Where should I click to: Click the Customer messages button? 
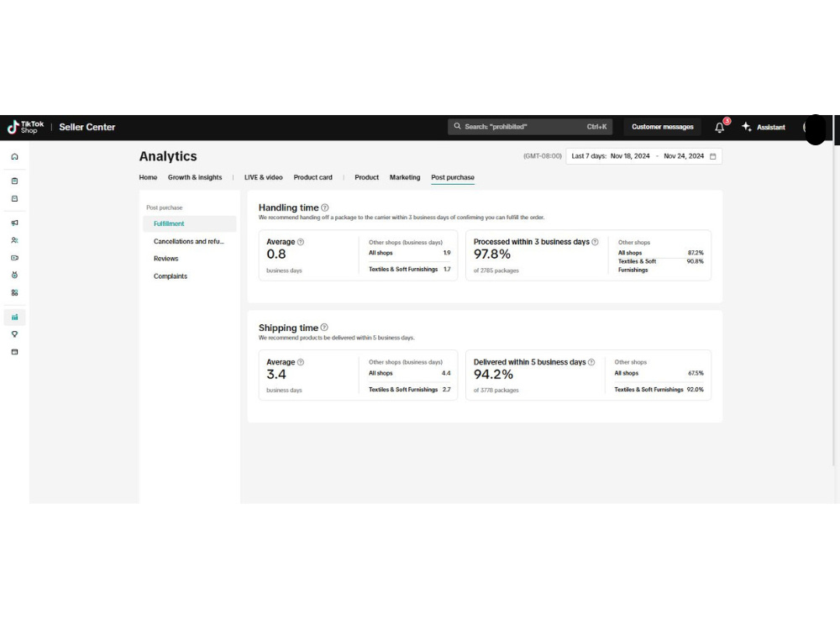(663, 127)
